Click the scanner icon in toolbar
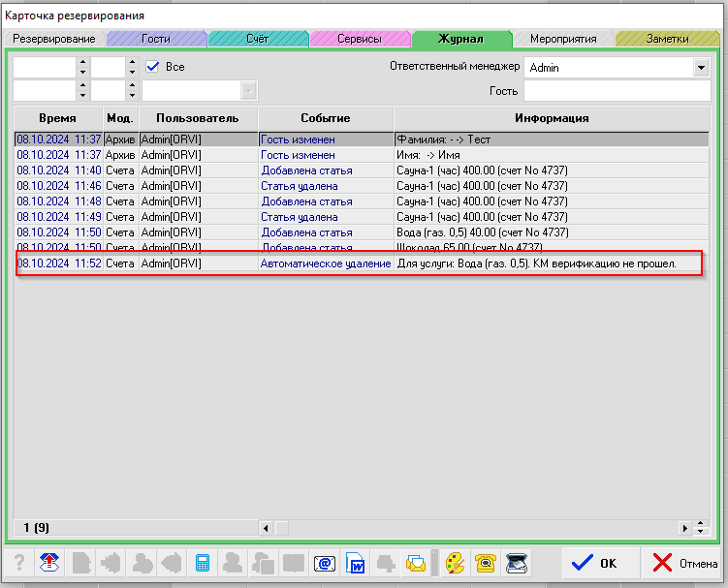 516,563
